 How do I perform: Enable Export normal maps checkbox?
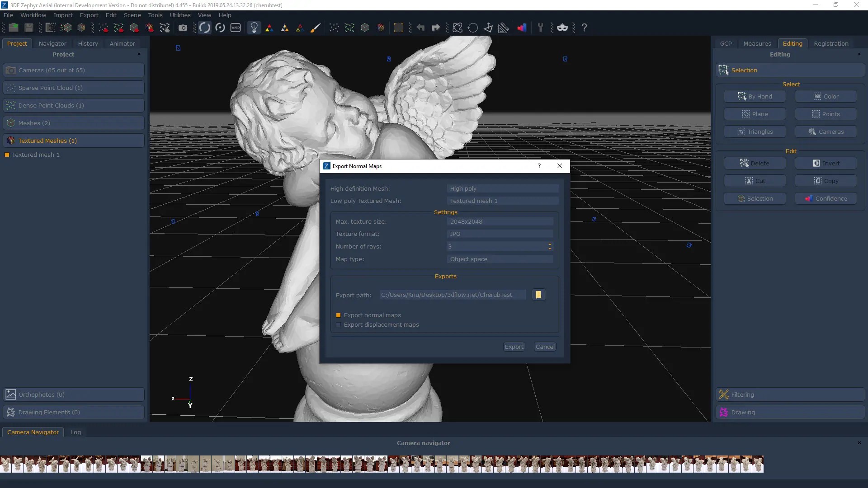coord(338,315)
